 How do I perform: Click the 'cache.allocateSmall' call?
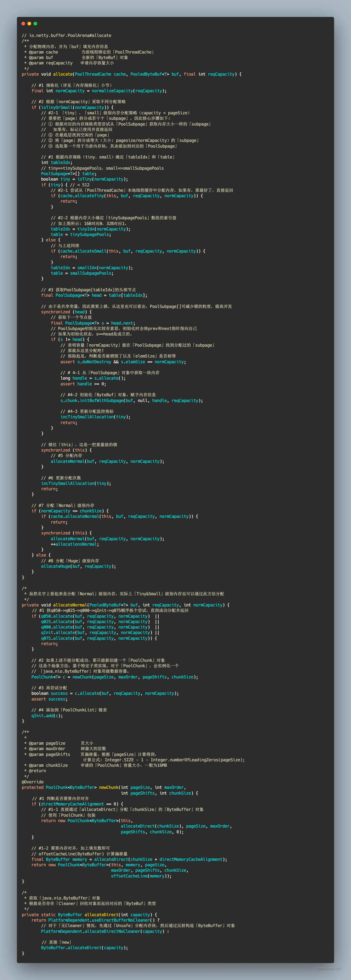(x=128, y=251)
